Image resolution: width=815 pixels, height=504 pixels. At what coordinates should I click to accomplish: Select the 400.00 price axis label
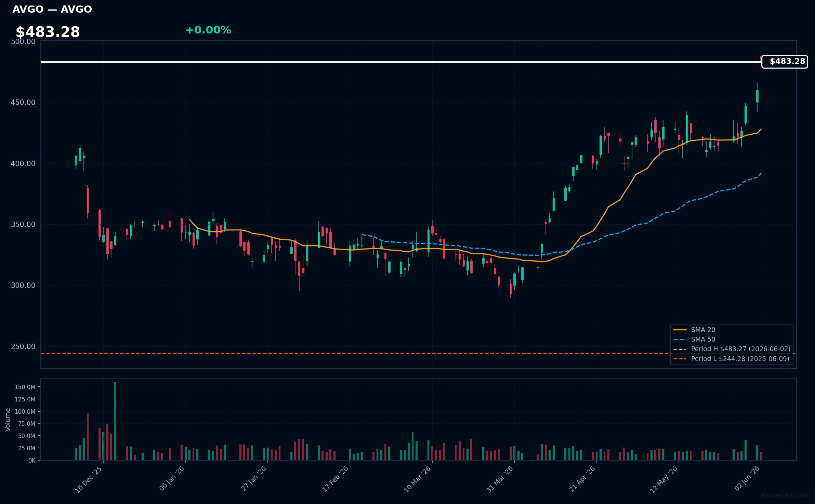tap(23, 163)
